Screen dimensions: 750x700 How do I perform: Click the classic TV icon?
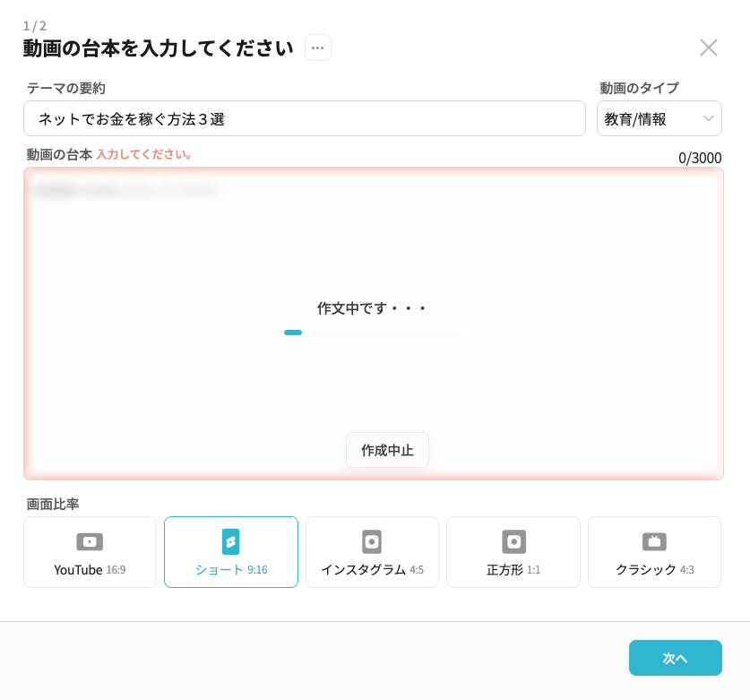coord(654,541)
